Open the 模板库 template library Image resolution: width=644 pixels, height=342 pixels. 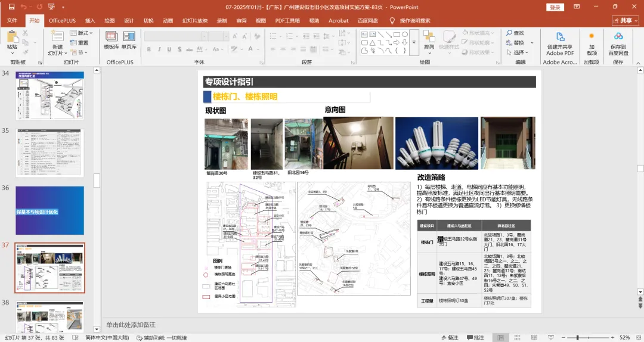coord(112,39)
